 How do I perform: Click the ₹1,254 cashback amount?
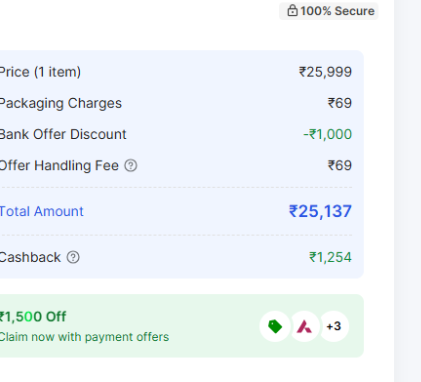click(330, 257)
